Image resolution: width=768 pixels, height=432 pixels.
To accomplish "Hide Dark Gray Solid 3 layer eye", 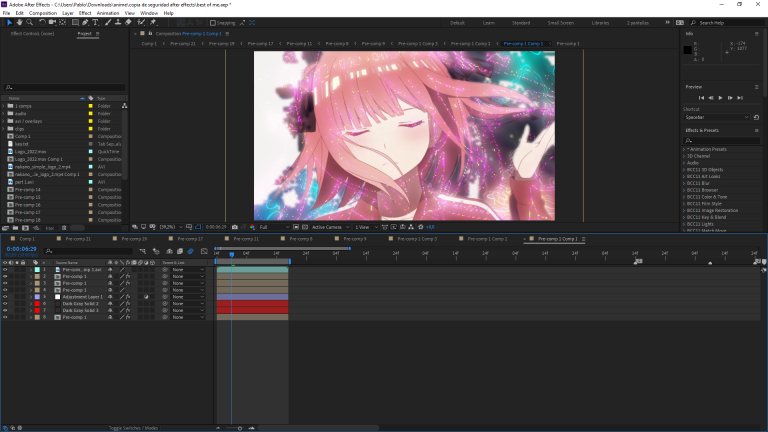I will click(5, 311).
